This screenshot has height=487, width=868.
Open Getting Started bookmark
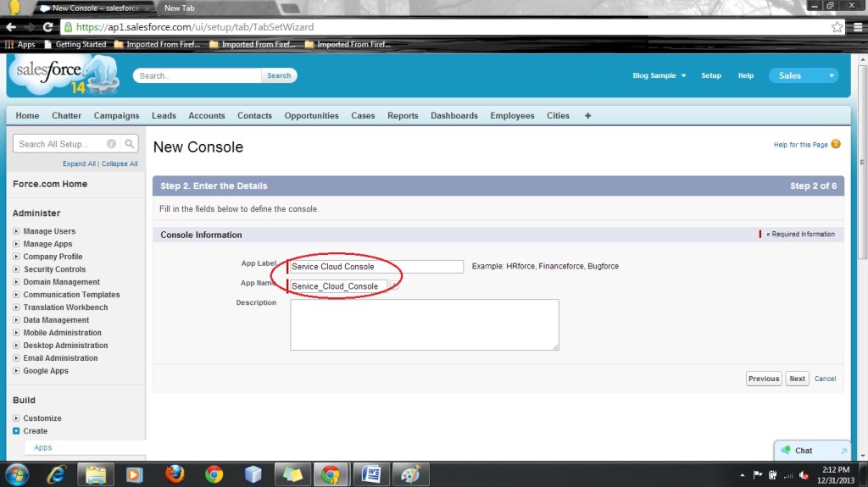pos(75,44)
